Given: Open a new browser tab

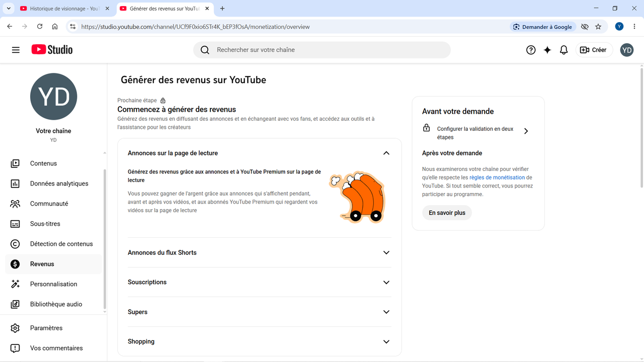Looking at the screenshot, I should coord(222,9).
